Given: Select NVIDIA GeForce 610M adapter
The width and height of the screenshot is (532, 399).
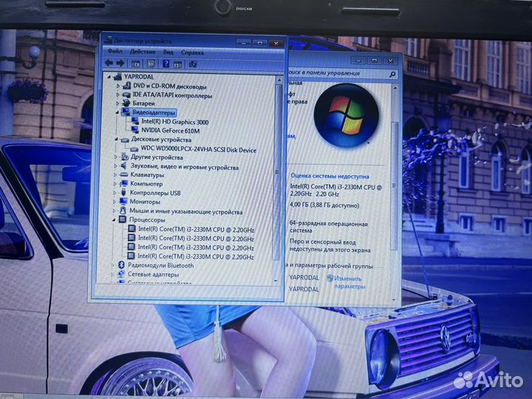Looking at the screenshot, I should click(171, 131).
